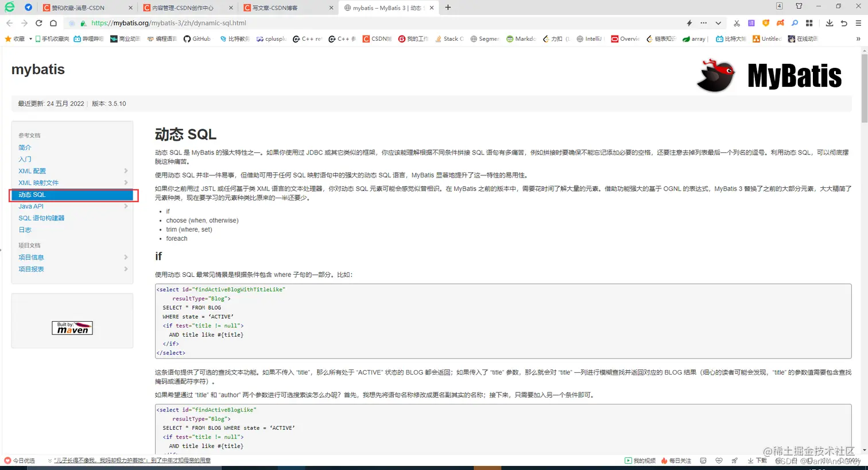Screen dimensions: 868x470
Task: Expand the address bar dropdown arrow
Action: 718,23
